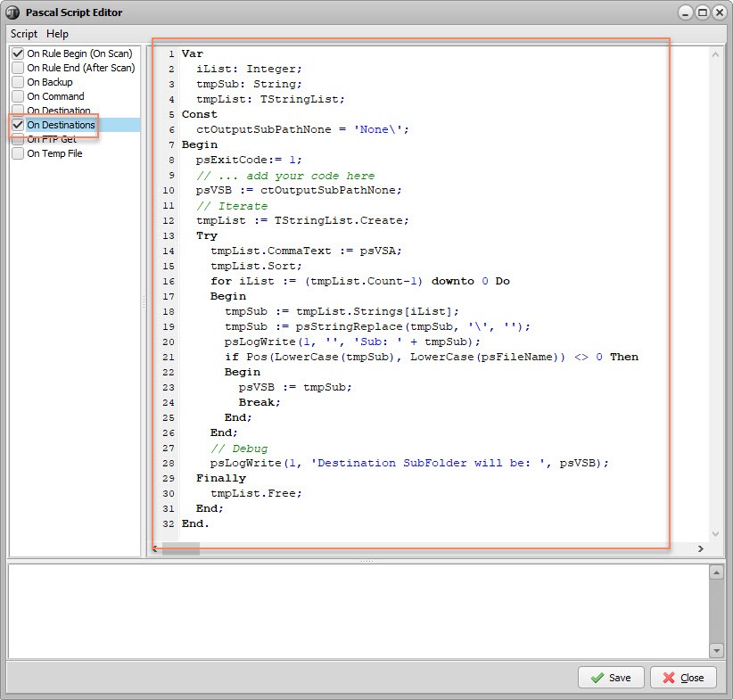Viewport: 733px width, 700px height.
Task: Open the Script menu
Action: pyautogui.click(x=23, y=34)
